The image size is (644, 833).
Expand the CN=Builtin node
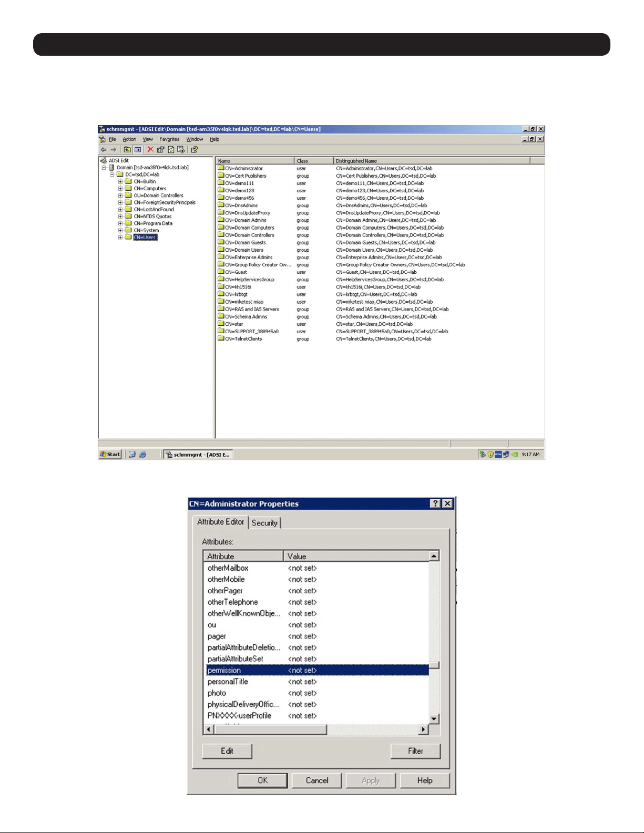pyautogui.click(x=120, y=181)
